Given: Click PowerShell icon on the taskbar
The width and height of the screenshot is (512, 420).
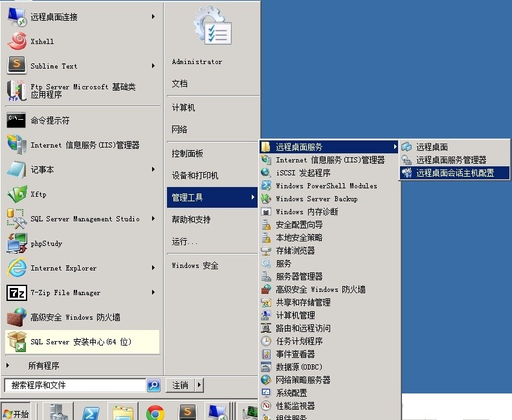Looking at the screenshot, I should click(x=91, y=413).
